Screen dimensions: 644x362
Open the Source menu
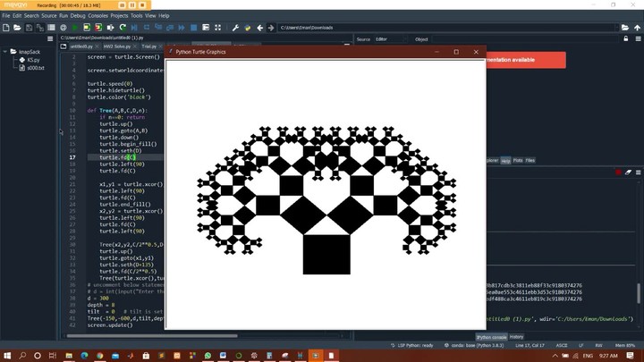pyautogui.click(x=49, y=15)
